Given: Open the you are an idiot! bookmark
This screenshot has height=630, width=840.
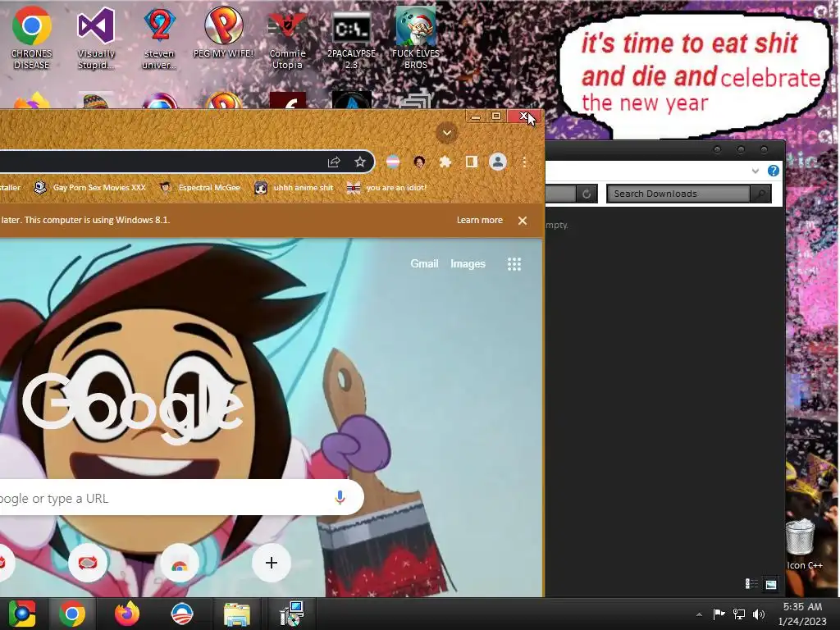Looking at the screenshot, I should (x=387, y=188).
